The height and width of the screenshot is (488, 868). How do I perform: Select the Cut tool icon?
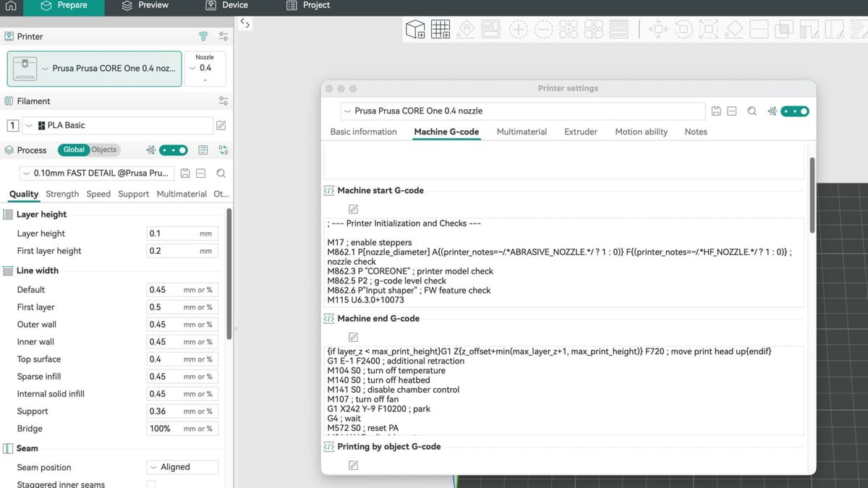759,30
